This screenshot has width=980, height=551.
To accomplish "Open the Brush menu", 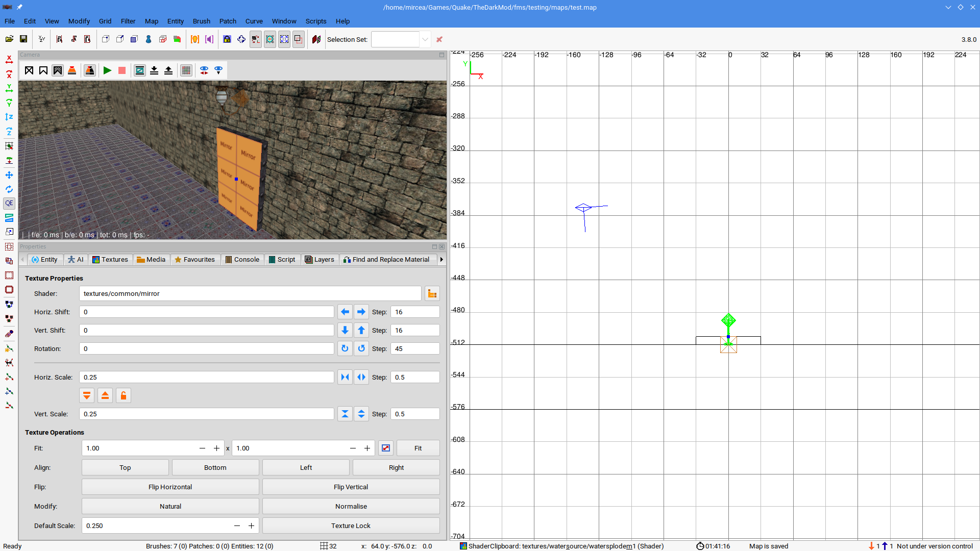I will pyautogui.click(x=201, y=21).
